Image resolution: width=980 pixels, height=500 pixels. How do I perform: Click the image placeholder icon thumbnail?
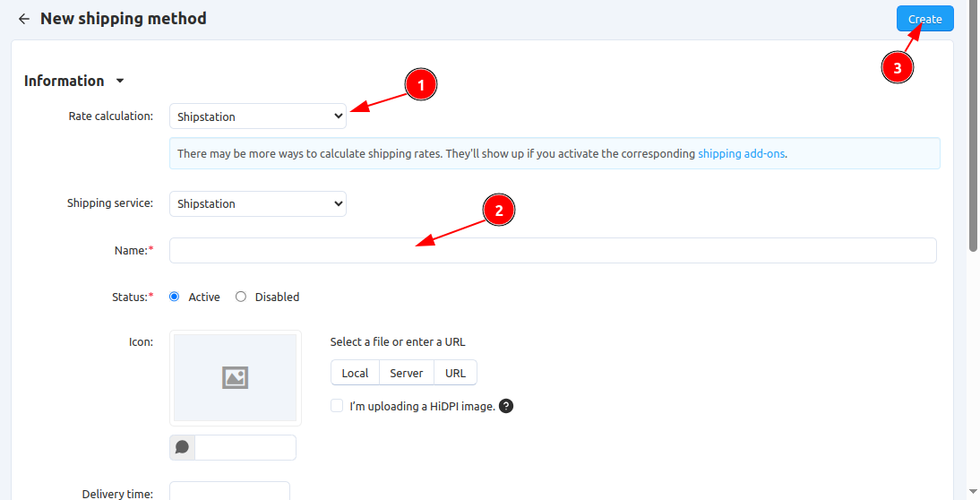[x=235, y=377]
